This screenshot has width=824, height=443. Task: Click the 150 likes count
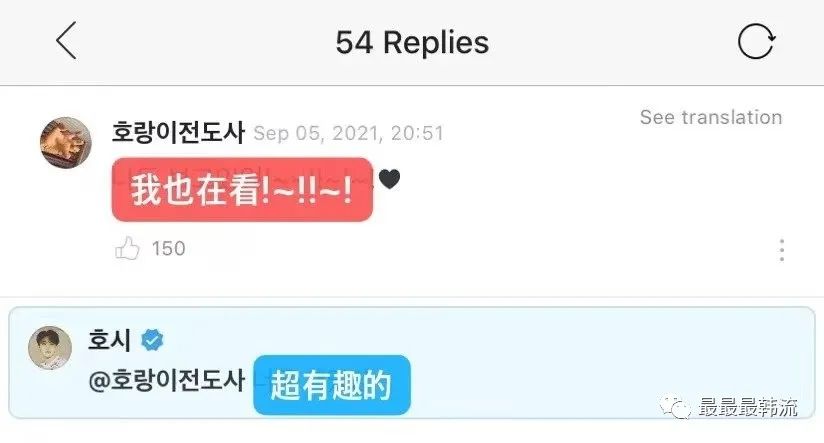(169, 249)
